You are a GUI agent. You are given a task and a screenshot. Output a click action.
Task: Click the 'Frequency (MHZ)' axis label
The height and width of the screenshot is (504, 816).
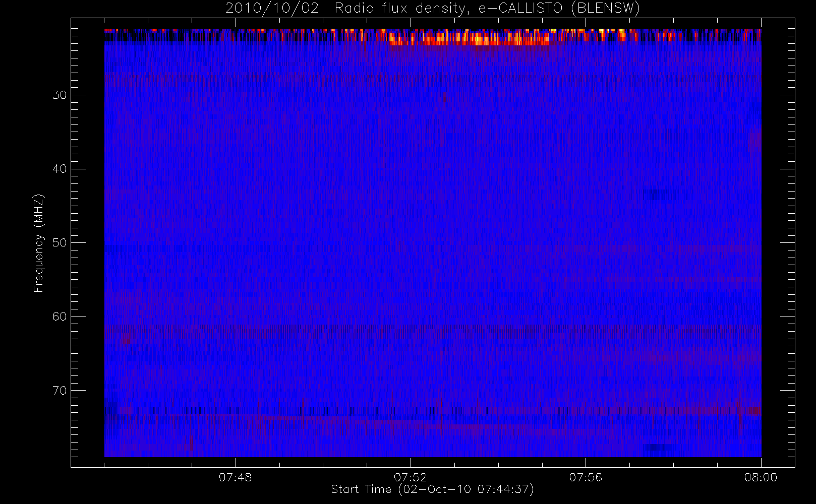click(39, 243)
